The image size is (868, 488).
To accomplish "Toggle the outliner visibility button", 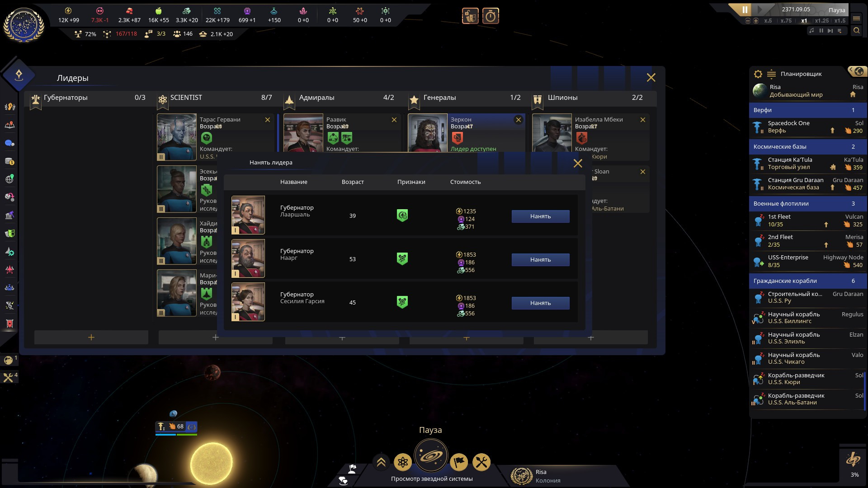I will click(857, 71).
